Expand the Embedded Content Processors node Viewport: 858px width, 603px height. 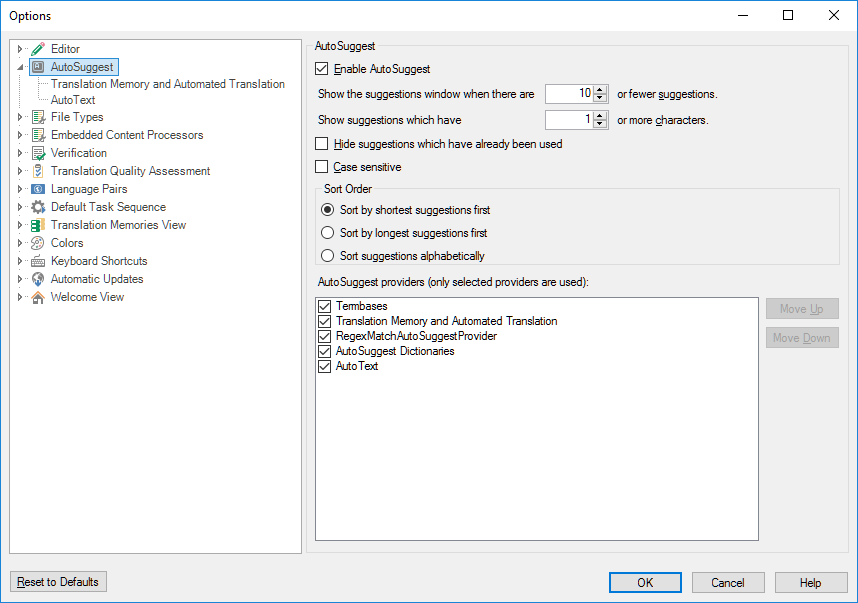pos(20,135)
